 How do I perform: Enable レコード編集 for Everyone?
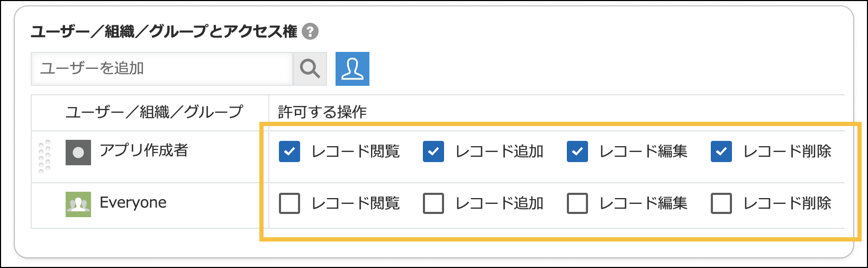(x=577, y=203)
